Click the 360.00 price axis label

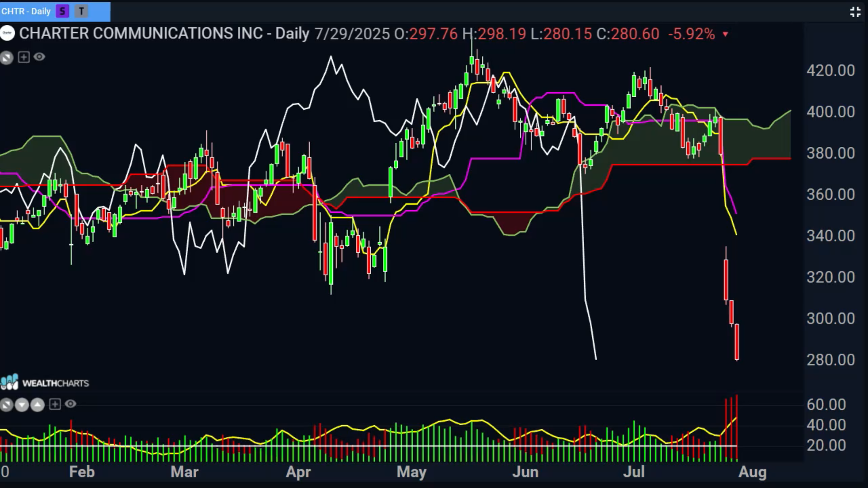pos(831,194)
